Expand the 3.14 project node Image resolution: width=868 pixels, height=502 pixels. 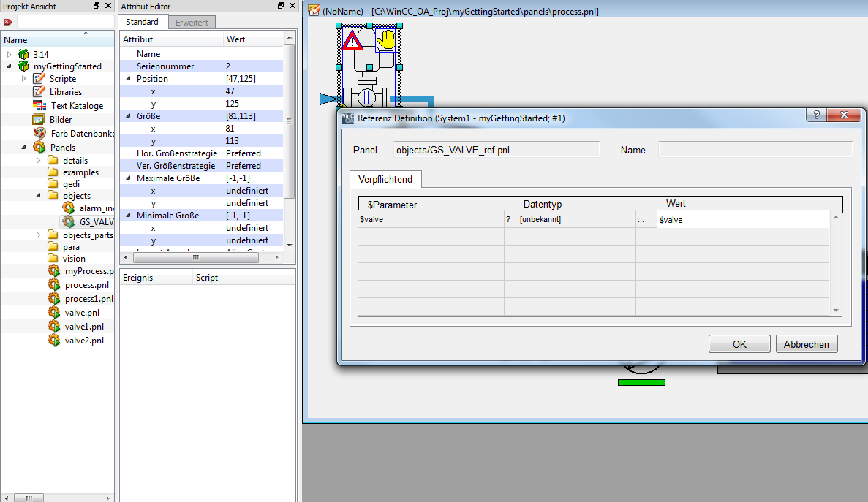pos(10,54)
